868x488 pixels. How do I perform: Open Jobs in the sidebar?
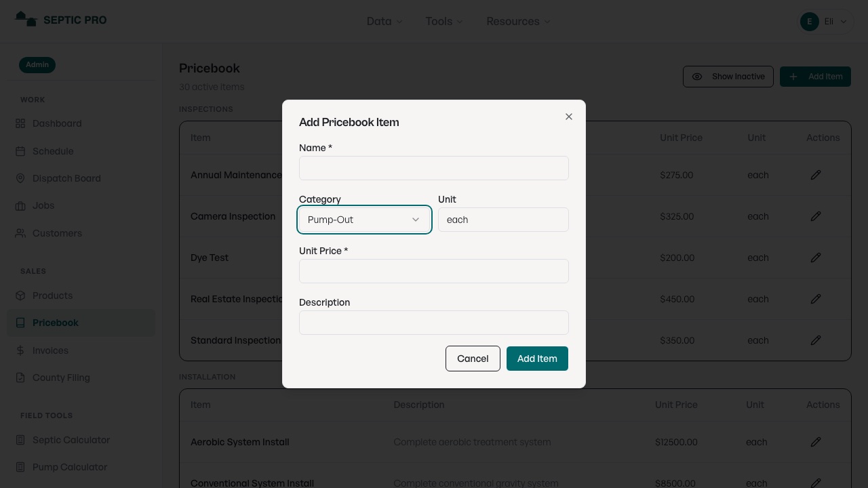coord(81,205)
